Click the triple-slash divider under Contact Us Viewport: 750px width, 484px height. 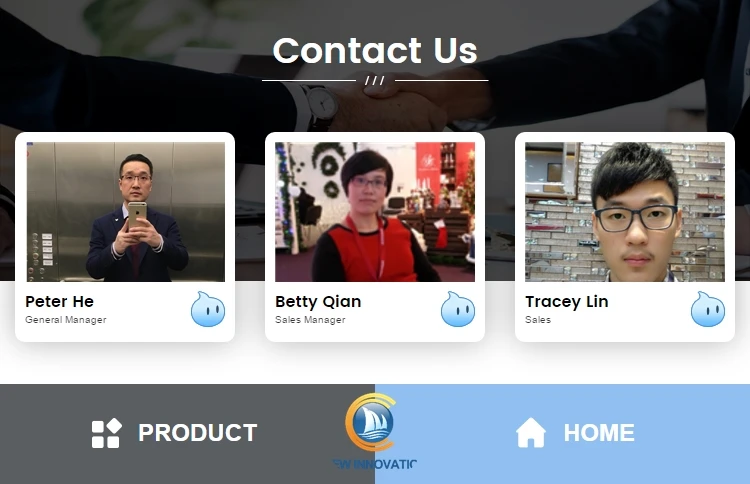pos(375,80)
